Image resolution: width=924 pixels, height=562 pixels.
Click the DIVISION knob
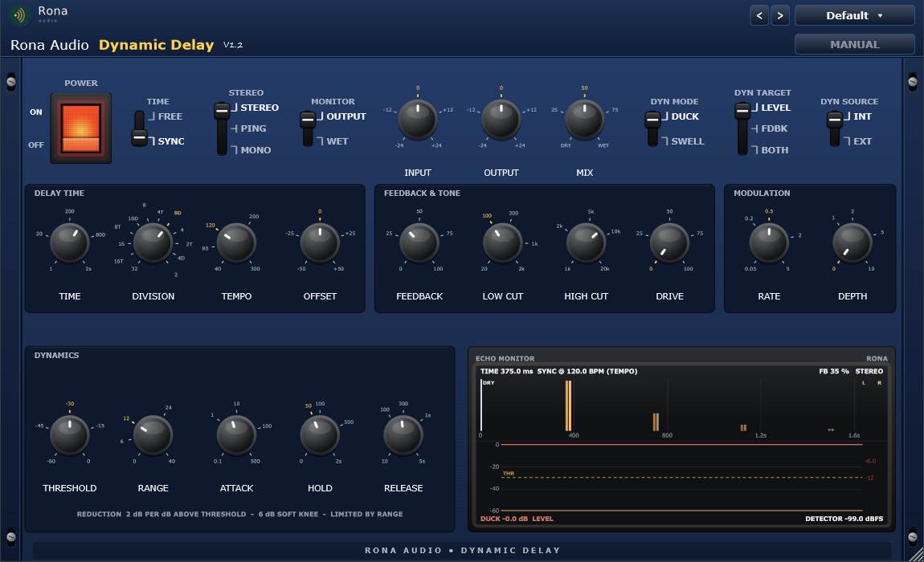(153, 242)
